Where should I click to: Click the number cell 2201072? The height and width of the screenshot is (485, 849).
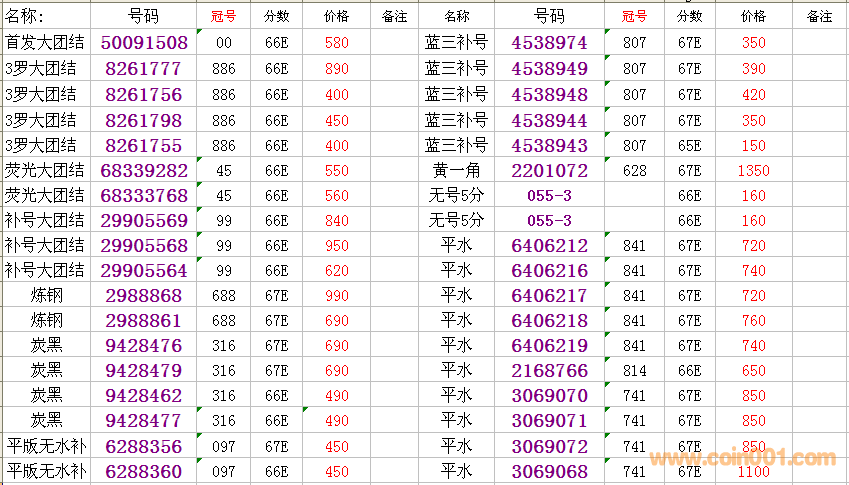tap(549, 171)
